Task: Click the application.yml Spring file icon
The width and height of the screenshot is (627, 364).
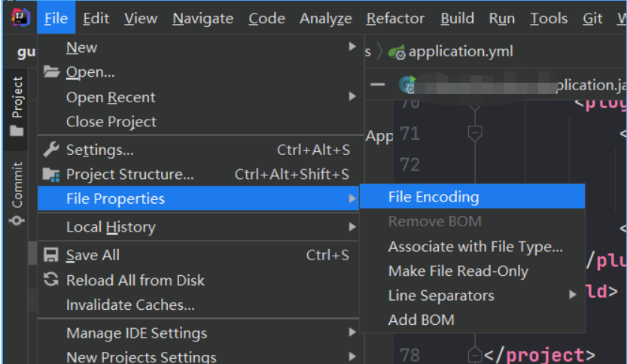Action: (x=397, y=52)
